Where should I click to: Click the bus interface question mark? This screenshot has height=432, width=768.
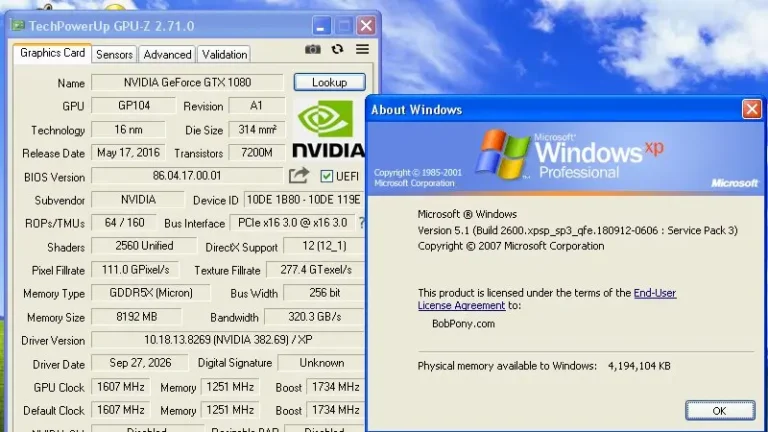[x=361, y=223]
